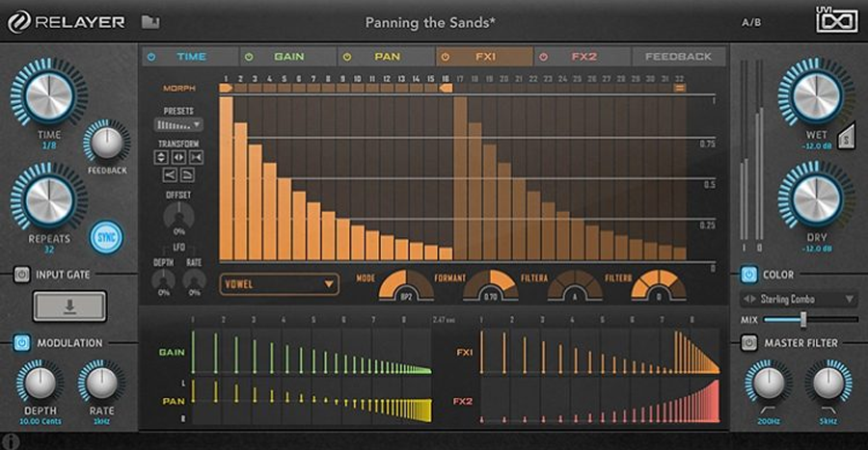Viewport: 868px width, 450px height.
Task: Click the Formant 0.70 arc control
Action: (x=490, y=285)
